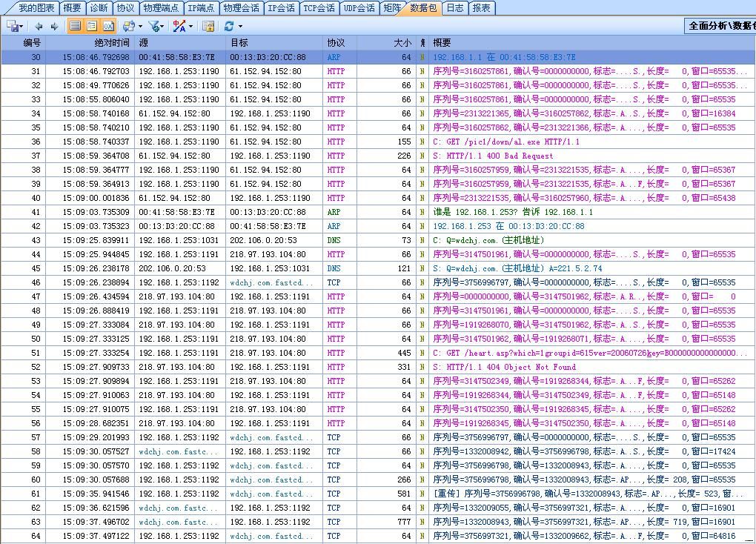
Task: Switch to the 协议 tab
Action: tap(125, 8)
